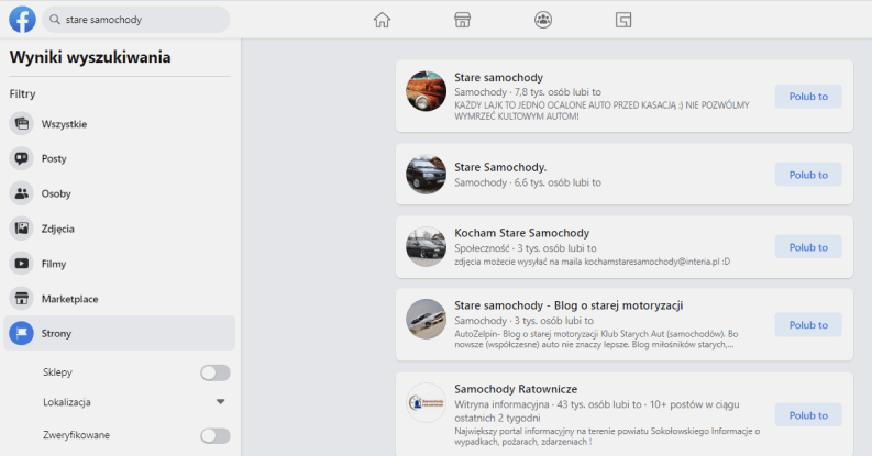Open the Facebook logo home link

coord(22,19)
